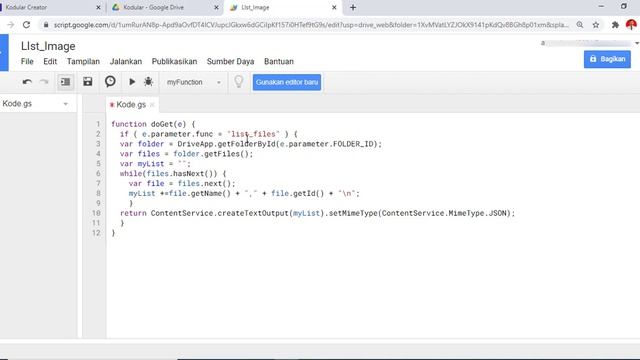Image resolution: width=640 pixels, height=360 pixels.
Task: Open the account menu arrow at top right
Action: pos(637,43)
